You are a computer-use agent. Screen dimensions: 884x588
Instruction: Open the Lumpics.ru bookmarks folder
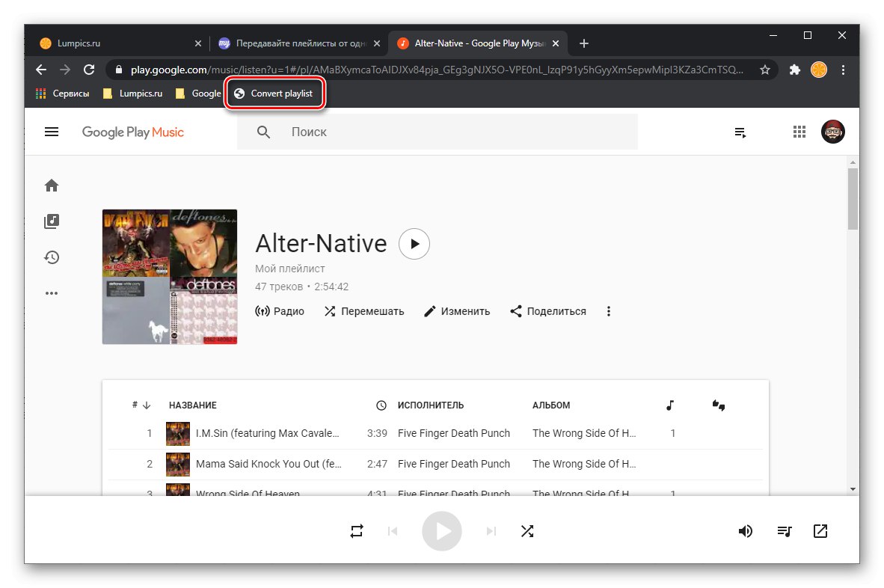tap(132, 94)
